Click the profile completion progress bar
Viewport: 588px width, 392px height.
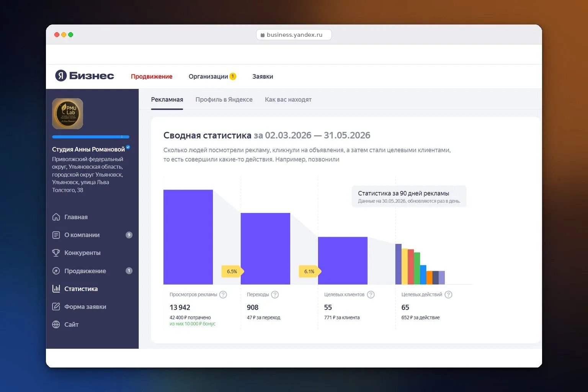[x=91, y=137]
